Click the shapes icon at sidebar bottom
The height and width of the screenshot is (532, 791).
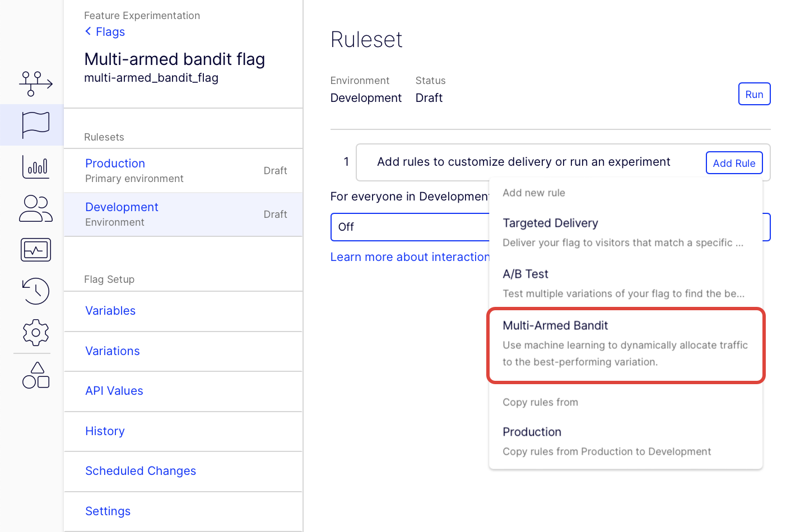tap(35, 376)
